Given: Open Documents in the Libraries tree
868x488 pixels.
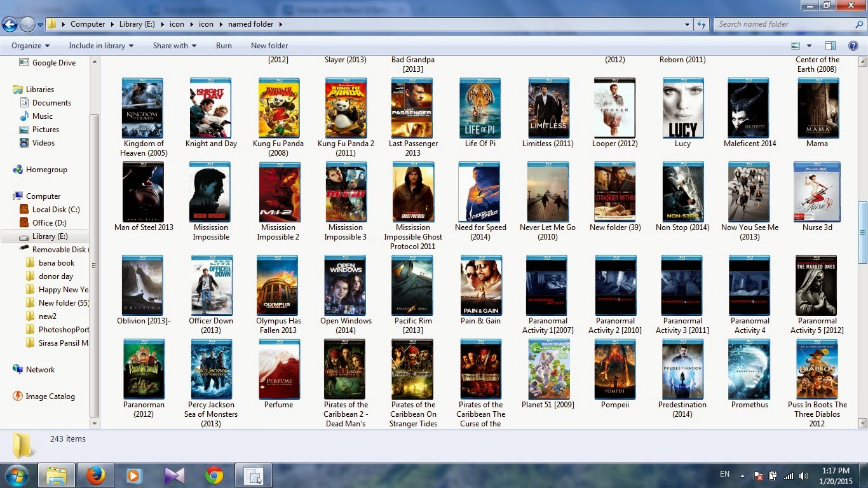Looking at the screenshot, I should [x=51, y=103].
